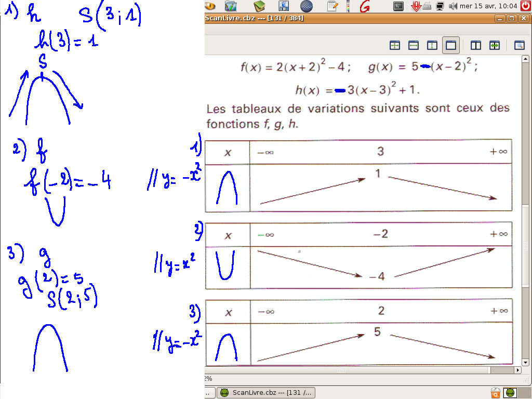Click the vertical scrollbar down arrow
532x399 pixels.
point(525,362)
